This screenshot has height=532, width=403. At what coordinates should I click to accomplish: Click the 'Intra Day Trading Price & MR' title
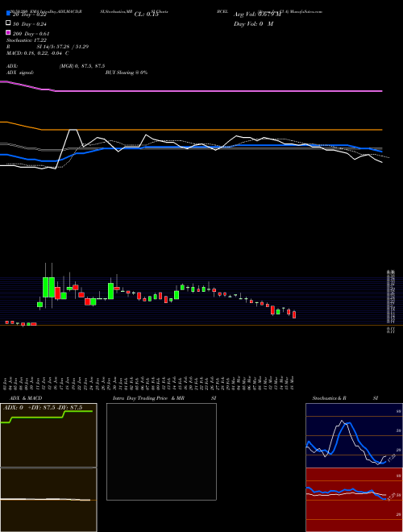point(148,398)
